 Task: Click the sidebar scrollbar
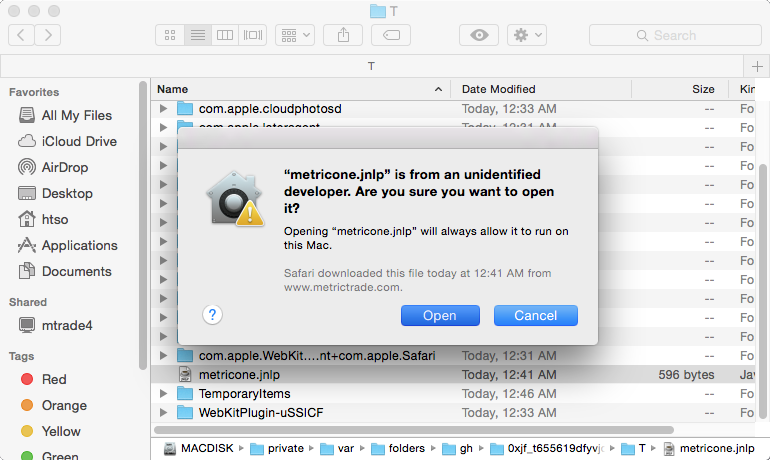pos(143,225)
